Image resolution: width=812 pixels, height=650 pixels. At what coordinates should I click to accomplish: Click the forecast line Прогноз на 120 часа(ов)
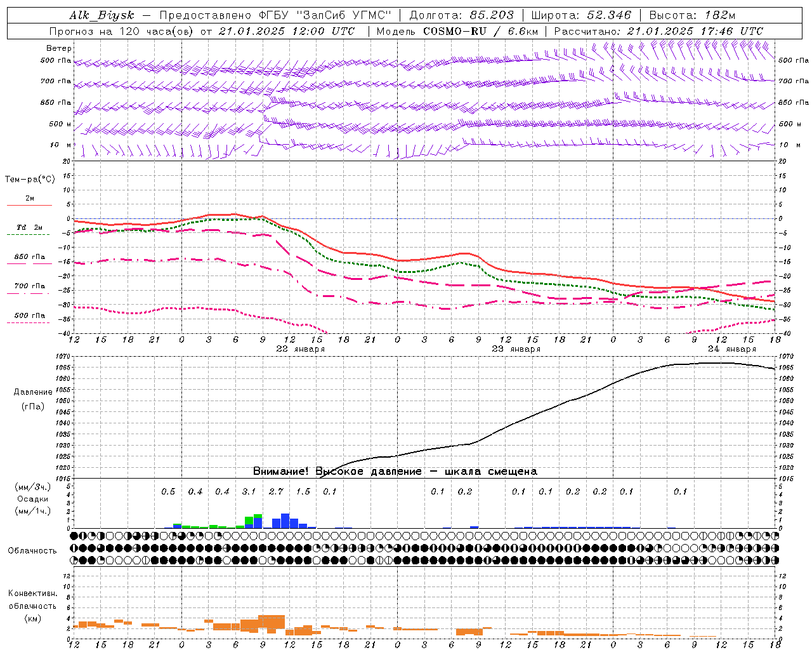(122, 31)
